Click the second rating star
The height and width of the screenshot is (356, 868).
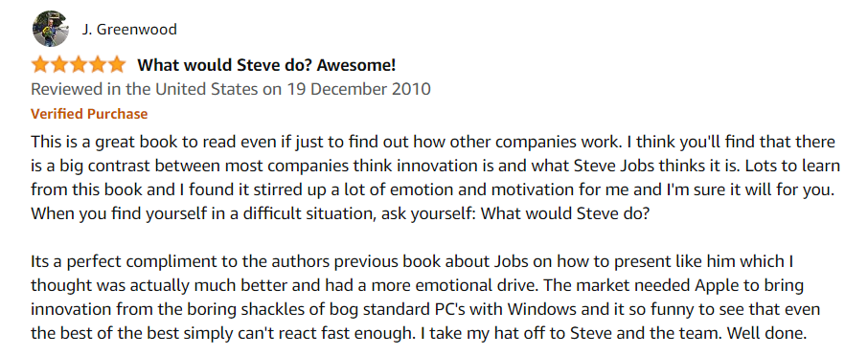point(59,65)
